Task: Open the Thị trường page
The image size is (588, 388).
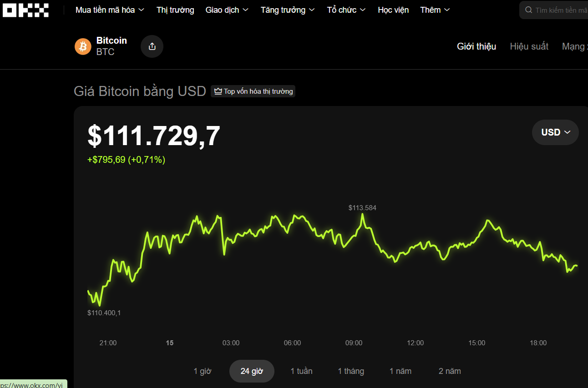Action: tap(175, 10)
